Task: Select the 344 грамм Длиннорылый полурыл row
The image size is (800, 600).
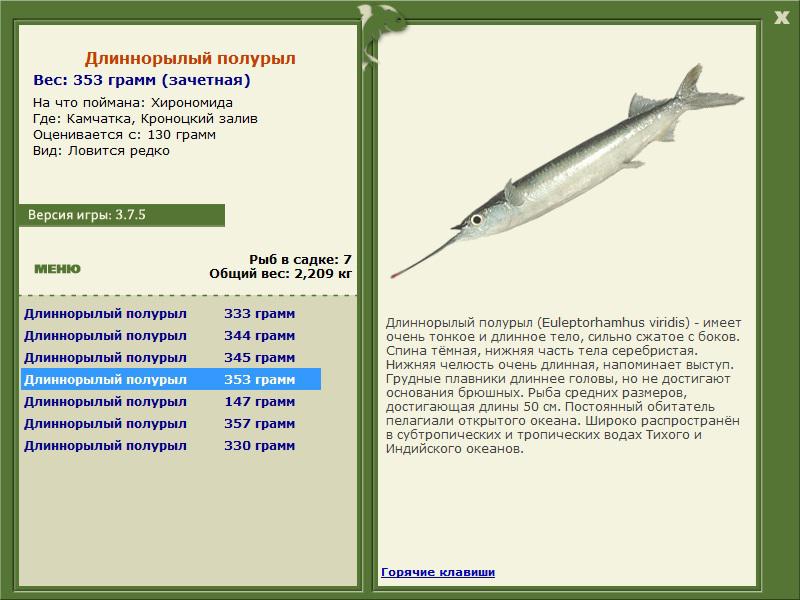Action: [x=171, y=336]
